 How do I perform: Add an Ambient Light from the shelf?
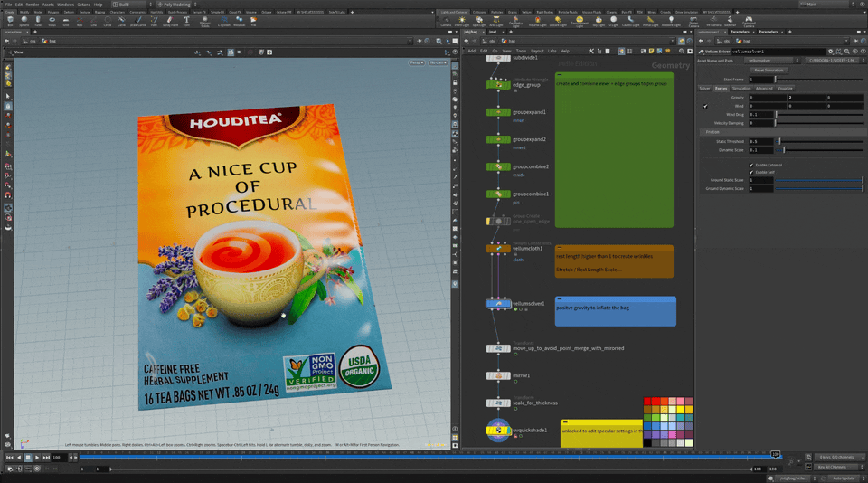671,21
